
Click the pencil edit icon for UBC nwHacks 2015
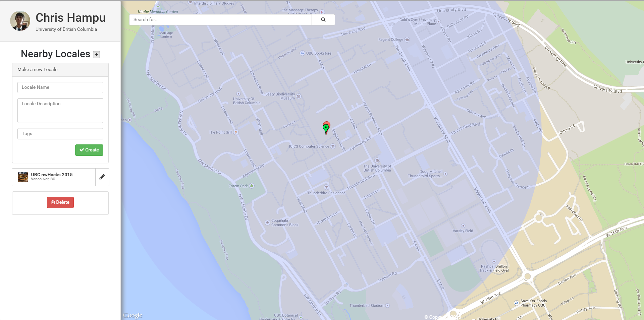[x=102, y=177]
